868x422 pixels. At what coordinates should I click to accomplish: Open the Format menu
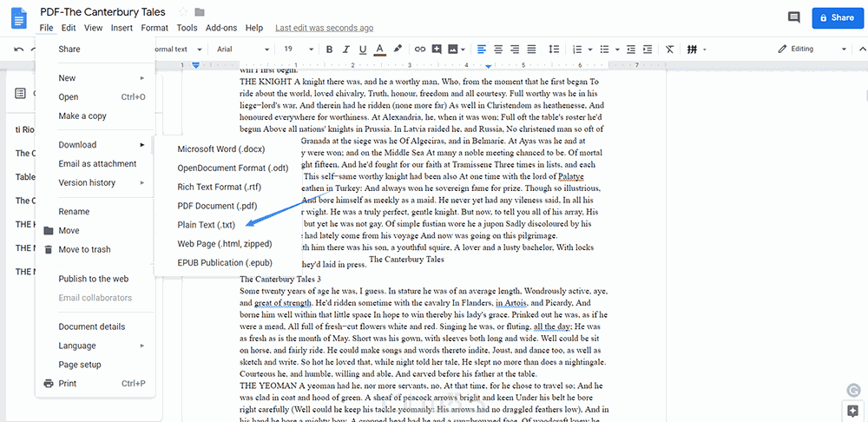(155, 28)
